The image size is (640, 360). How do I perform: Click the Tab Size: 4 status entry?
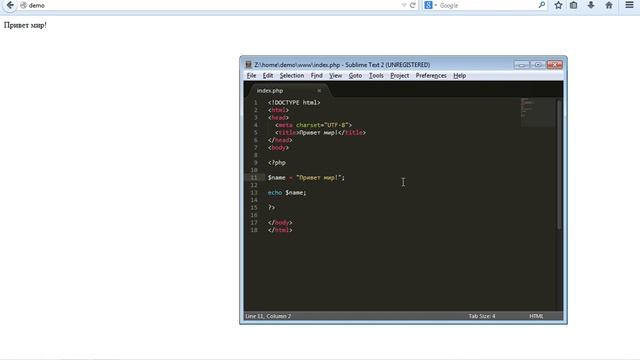[482, 316]
